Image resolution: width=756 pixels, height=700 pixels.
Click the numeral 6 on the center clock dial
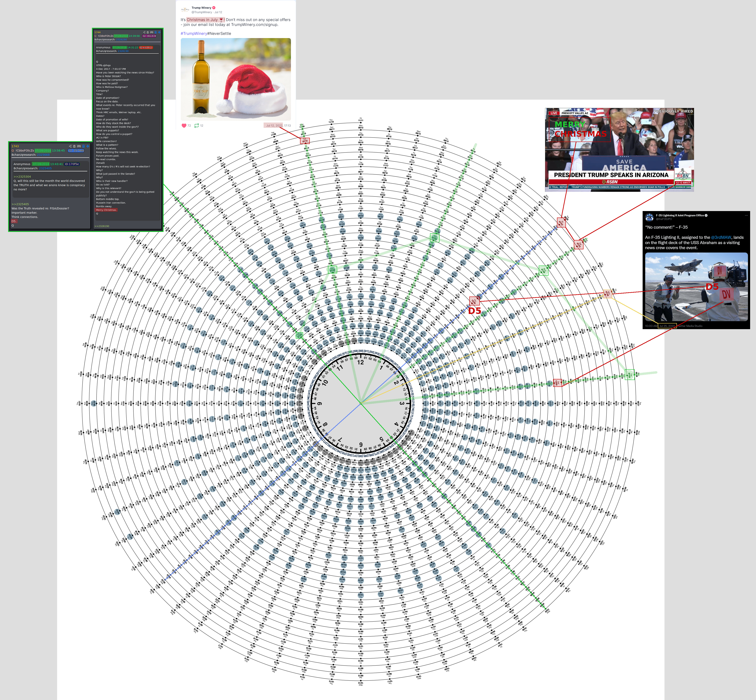361,444
